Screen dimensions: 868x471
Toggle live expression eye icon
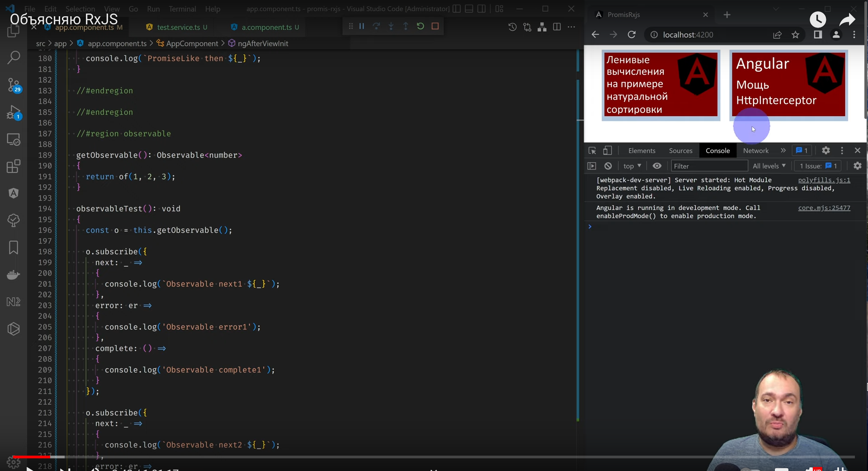click(x=657, y=166)
